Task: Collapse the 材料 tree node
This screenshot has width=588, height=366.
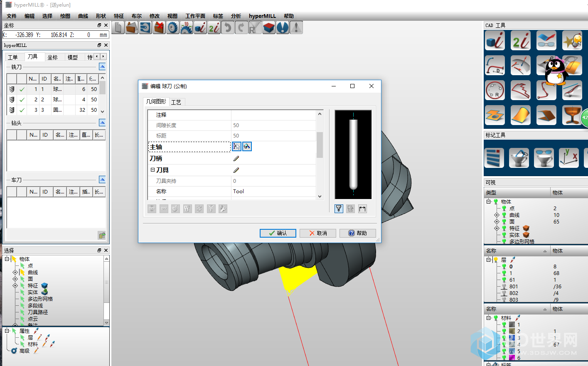Action: pyautogui.click(x=489, y=318)
